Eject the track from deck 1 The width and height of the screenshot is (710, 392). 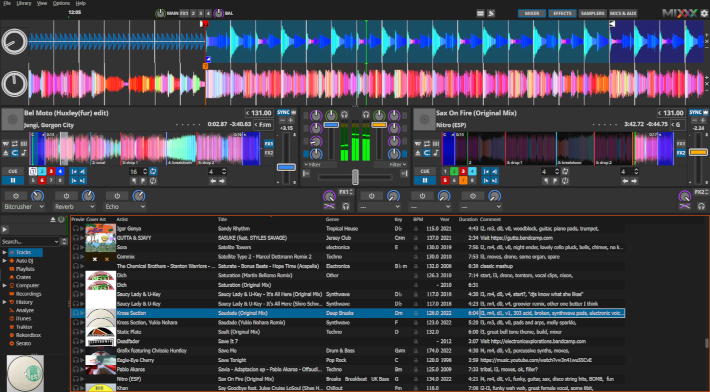(6, 153)
